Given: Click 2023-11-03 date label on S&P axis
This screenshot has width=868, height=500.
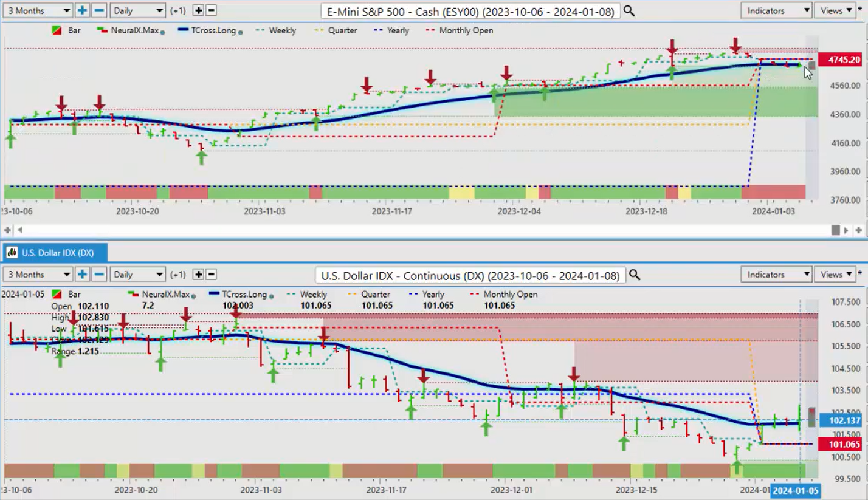Looking at the screenshot, I should 264,211.
